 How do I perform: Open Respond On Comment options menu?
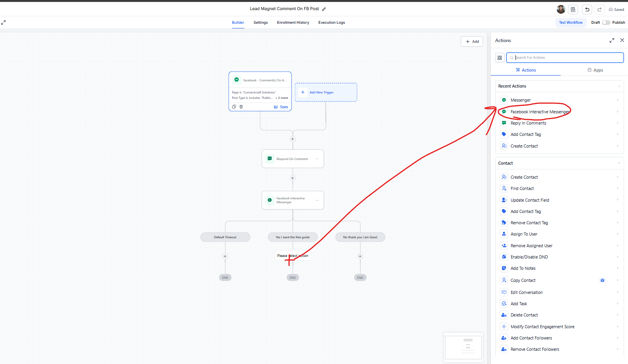(317, 159)
